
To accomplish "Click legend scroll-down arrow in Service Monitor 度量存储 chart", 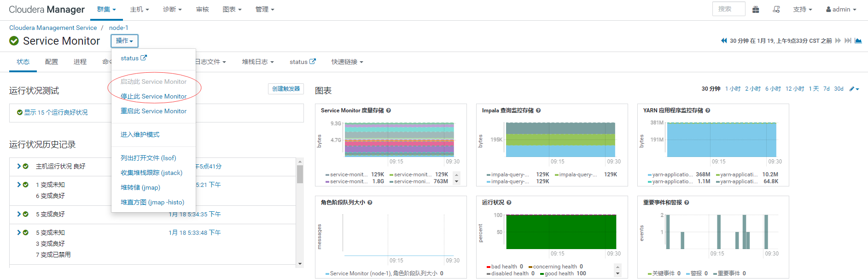I will pyautogui.click(x=457, y=181).
